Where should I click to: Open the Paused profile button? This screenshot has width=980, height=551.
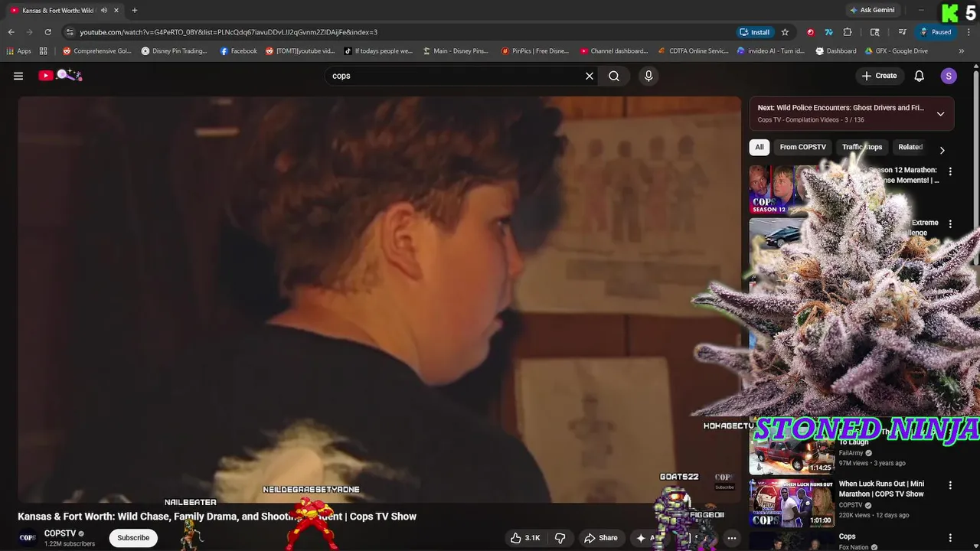point(936,32)
